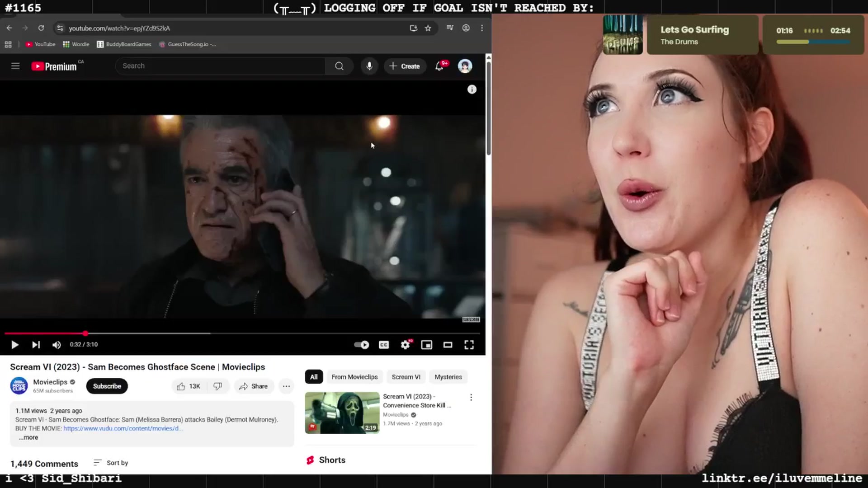Go to YouTube Premium home logo
Viewport: 868px width, 488px height.
pyautogui.click(x=54, y=66)
